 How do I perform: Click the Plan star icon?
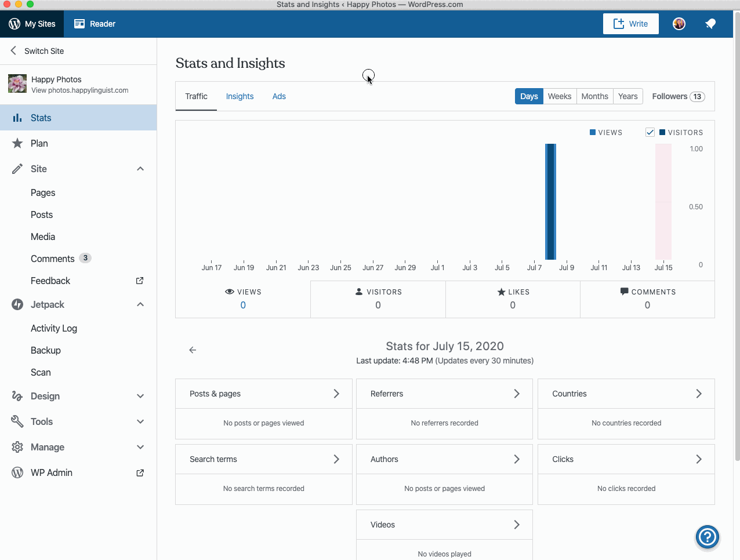tap(17, 143)
